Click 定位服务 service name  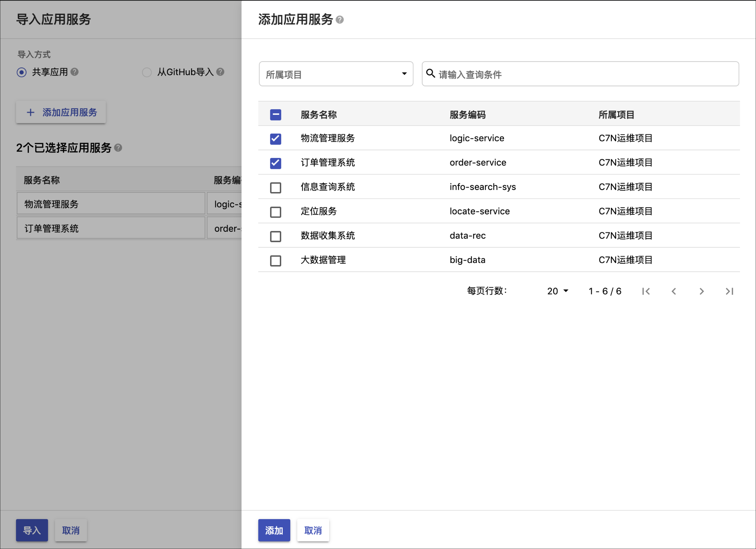point(319,211)
